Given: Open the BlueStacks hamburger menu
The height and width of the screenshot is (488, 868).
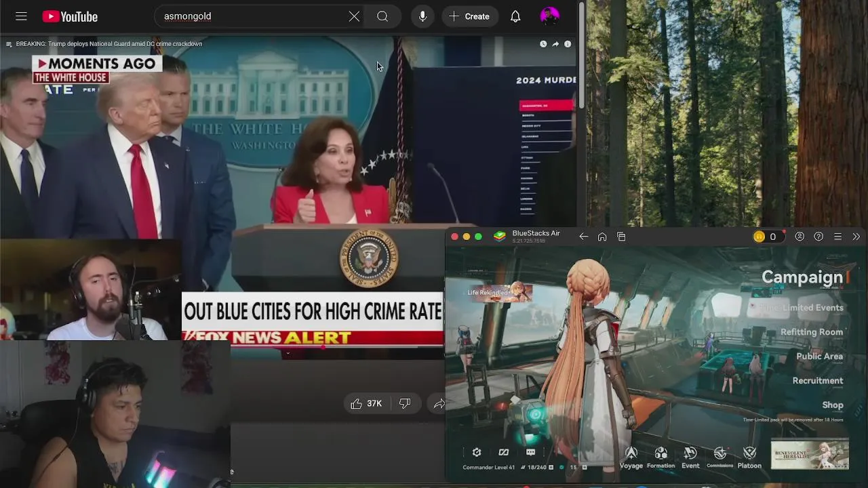Looking at the screenshot, I should (837, 237).
